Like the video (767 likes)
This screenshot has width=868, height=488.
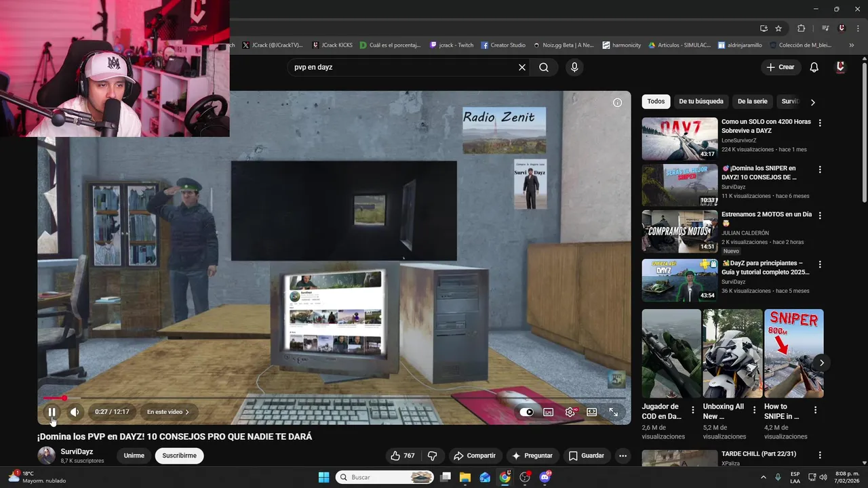(402, 455)
